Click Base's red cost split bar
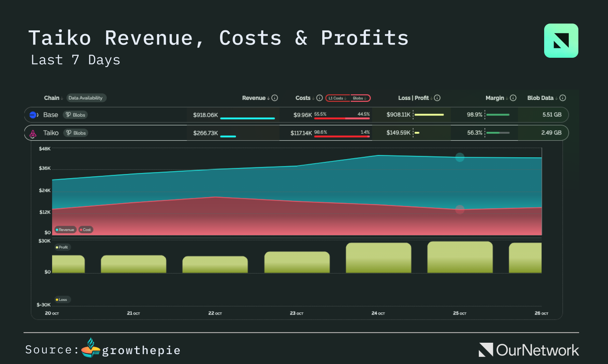 (342, 118)
